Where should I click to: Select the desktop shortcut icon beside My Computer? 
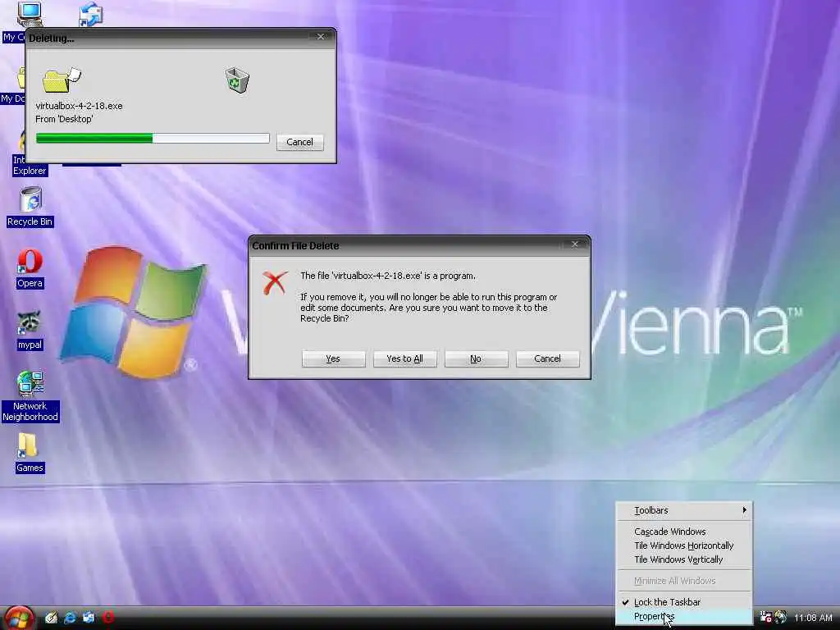coord(90,14)
